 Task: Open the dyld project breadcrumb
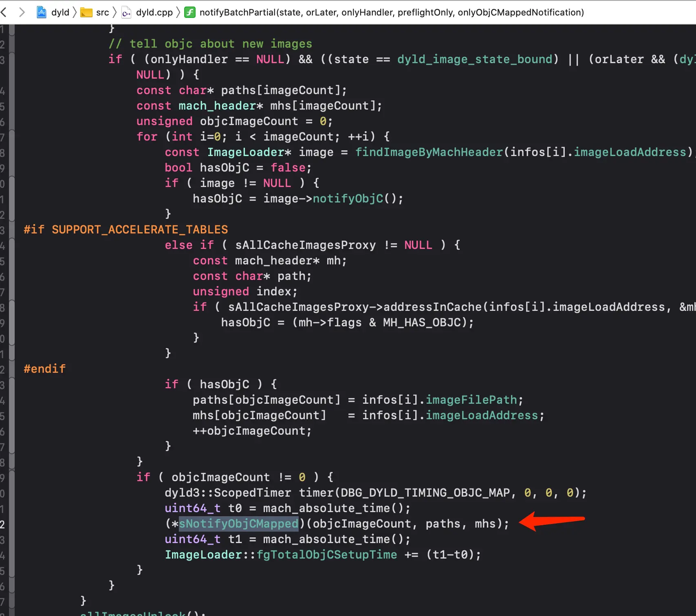60,12
